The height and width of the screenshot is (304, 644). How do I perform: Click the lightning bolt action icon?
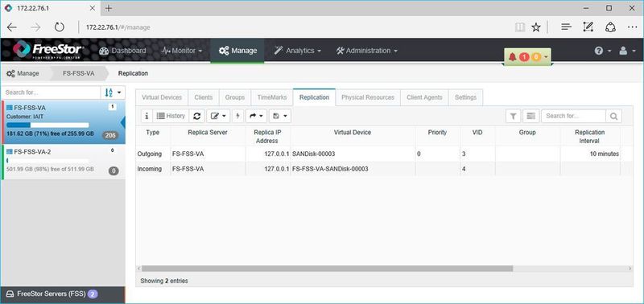point(237,116)
